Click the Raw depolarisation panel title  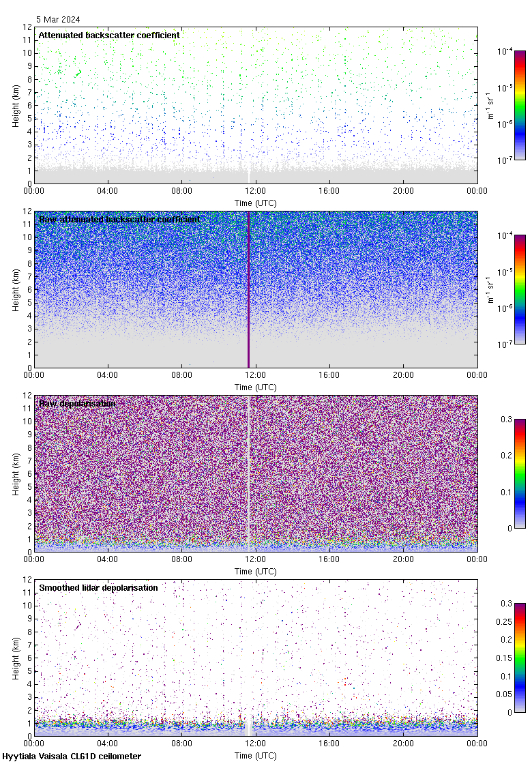[77, 403]
